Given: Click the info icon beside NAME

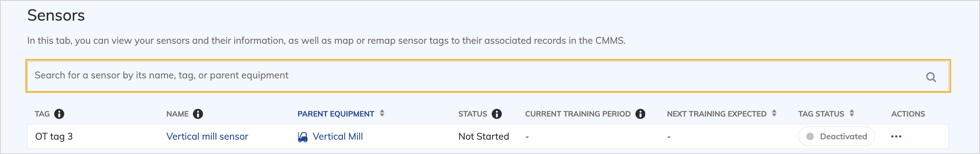Looking at the screenshot, I should [x=198, y=114].
